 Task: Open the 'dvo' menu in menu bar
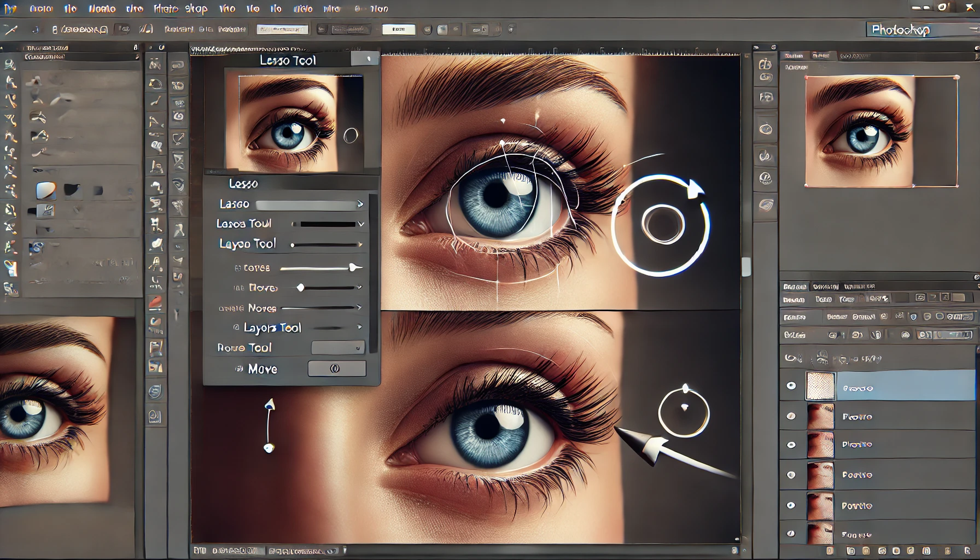tap(135, 9)
